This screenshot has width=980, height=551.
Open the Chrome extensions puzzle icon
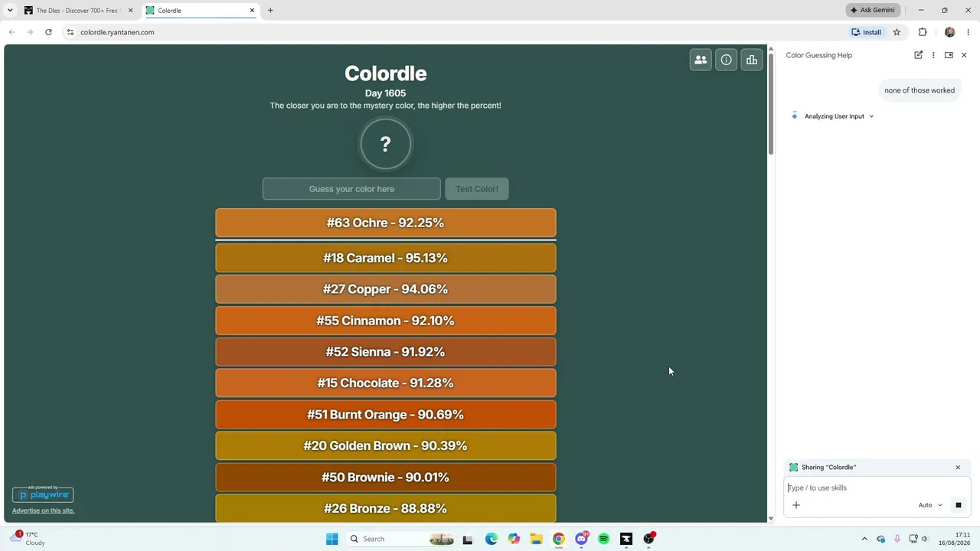923,32
